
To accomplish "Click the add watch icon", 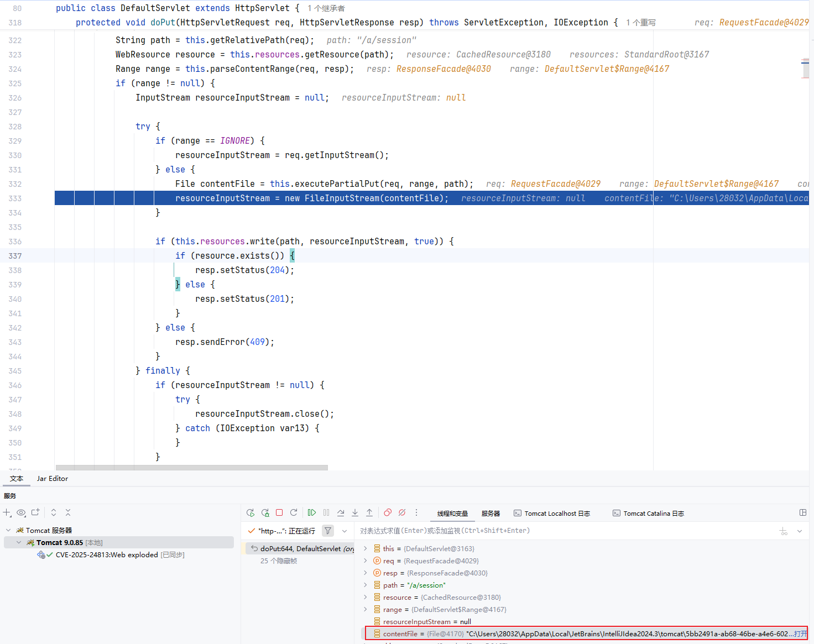I will [784, 531].
